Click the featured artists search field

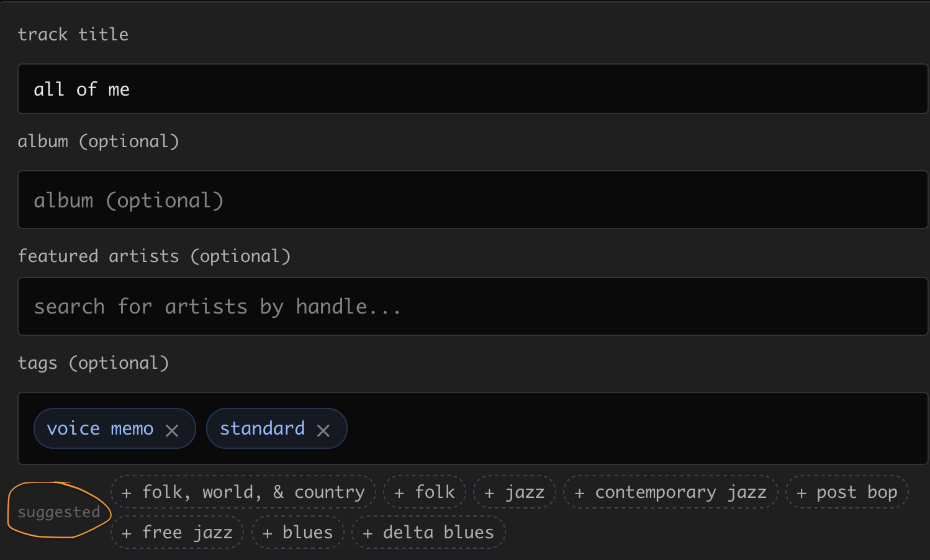pos(472,307)
